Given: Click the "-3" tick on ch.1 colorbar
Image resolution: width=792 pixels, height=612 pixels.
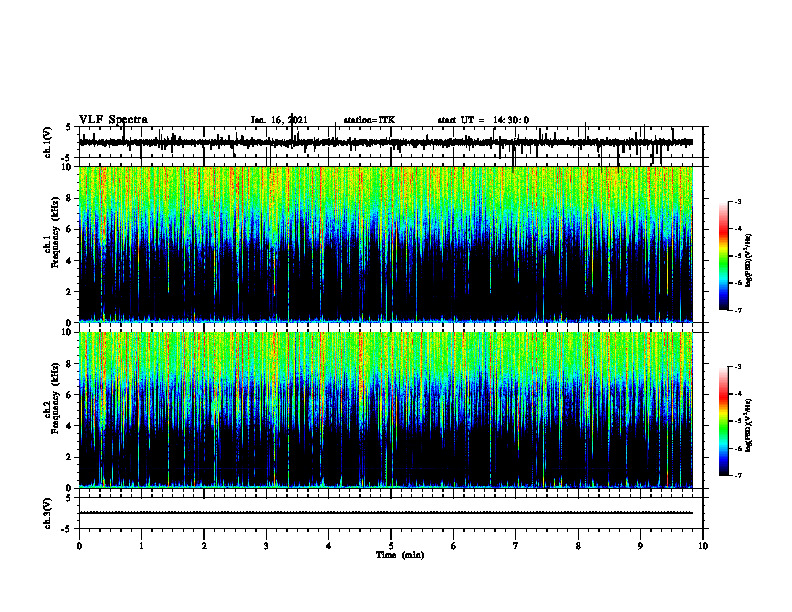Looking at the screenshot, I should coord(738,201).
